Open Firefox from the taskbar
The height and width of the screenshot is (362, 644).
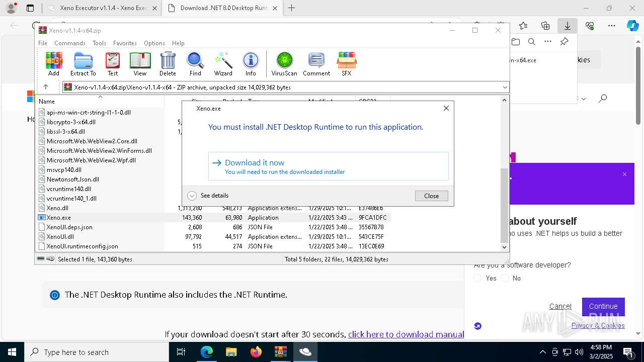click(256, 352)
